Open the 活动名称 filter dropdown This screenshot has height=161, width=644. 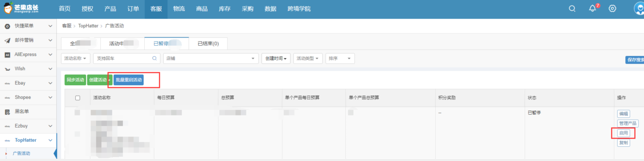click(76, 58)
